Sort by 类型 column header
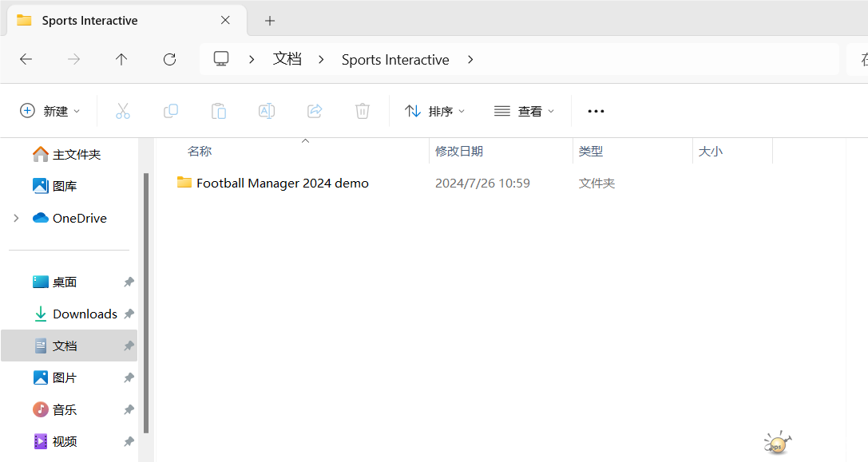Image resolution: width=868 pixels, height=462 pixels. (591, 151)
